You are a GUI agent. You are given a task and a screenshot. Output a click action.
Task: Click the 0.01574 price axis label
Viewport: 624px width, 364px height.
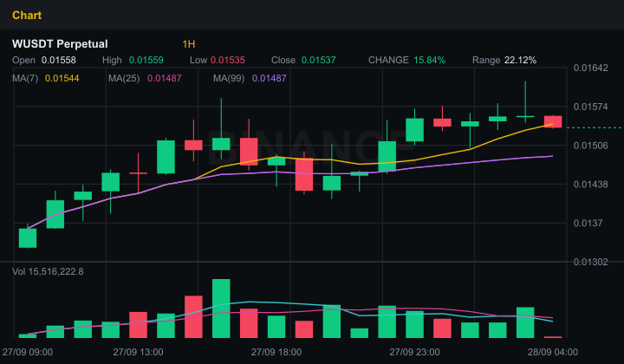tap(590, 107)
